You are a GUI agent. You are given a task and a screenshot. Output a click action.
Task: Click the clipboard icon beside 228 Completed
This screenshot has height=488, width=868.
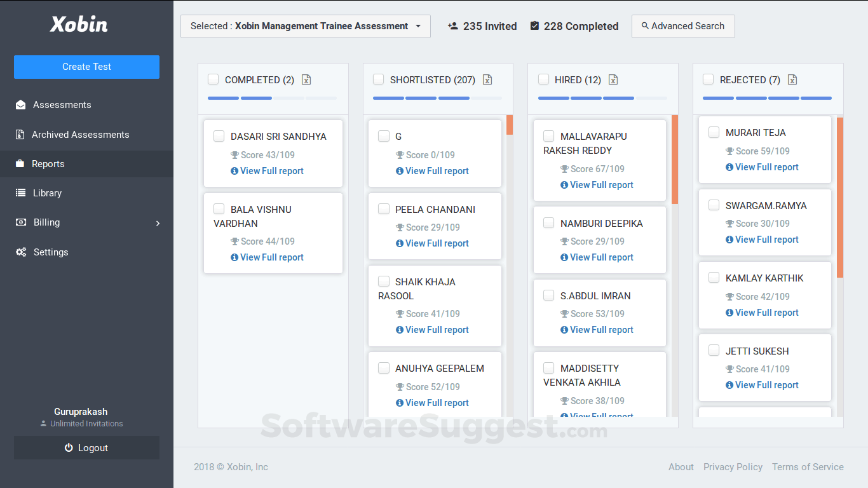[534, 26]
